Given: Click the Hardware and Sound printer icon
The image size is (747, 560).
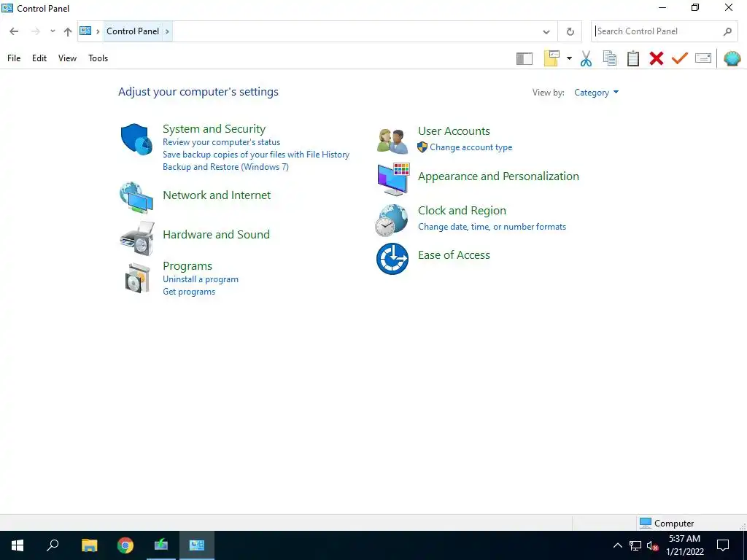Looking at the screenshot, I should (137, 238).
